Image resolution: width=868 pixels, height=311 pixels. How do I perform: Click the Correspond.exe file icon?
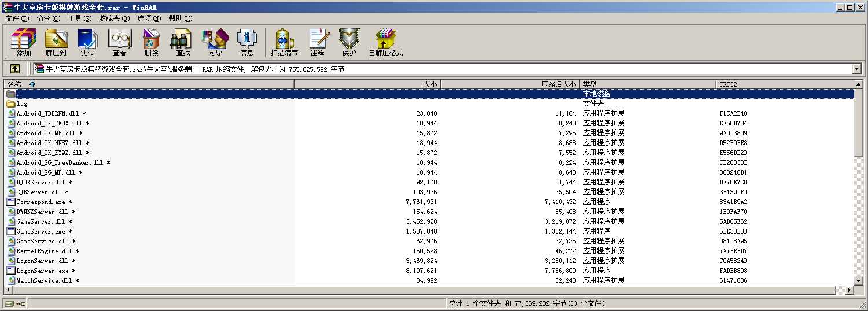tap(11, 202)
